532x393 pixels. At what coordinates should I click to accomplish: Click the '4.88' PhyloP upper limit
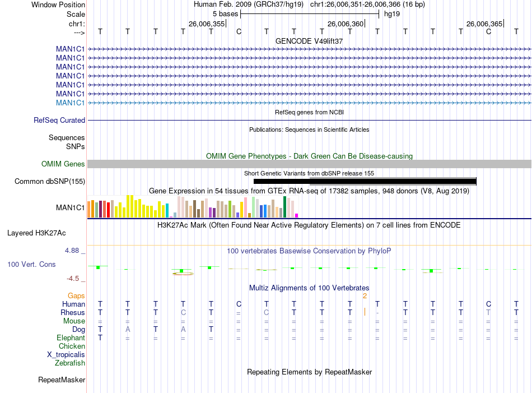(72, 251)
